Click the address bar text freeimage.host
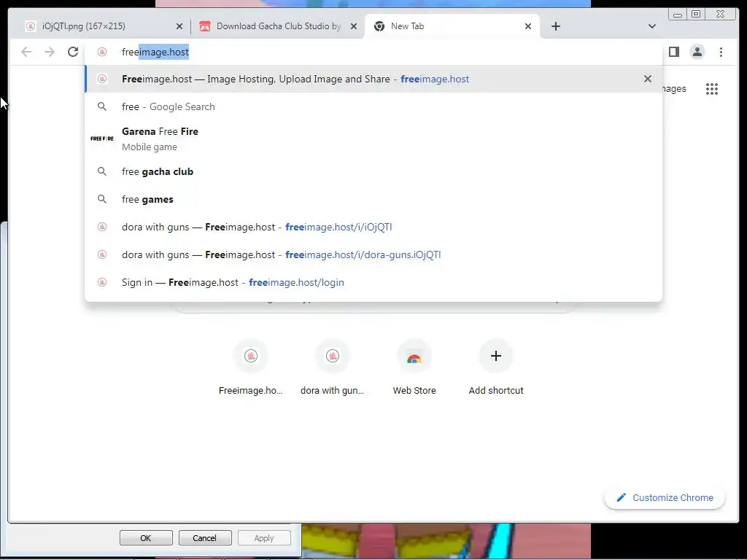Viewport: 747px width, 560px height. [x=155, y=52]
